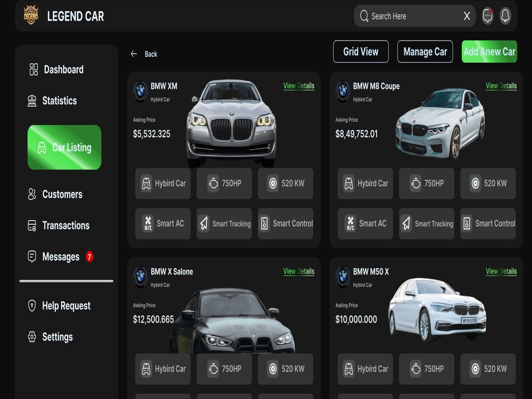View Details of BMW X Salone
Viewport: 532px width, 399px height.
299,271
